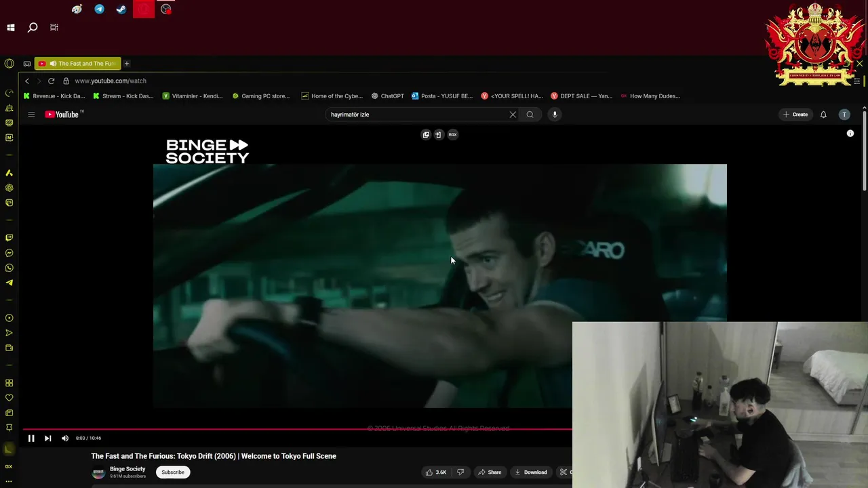Click the middle video overlay icon

(x=438, y=135)
